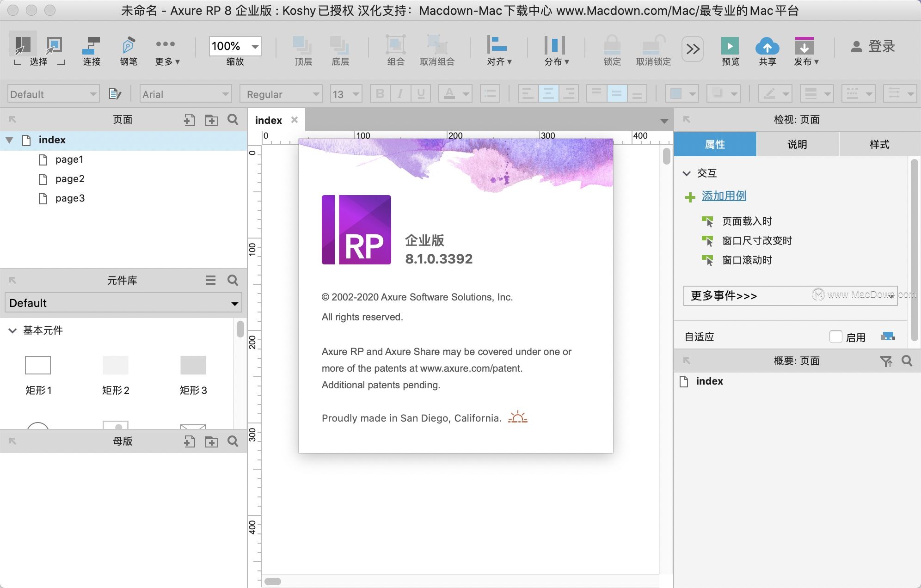Collapse the 基本元件 section
Image resolution: width=921 pixels, height=588 pixels.
(12, 331)
